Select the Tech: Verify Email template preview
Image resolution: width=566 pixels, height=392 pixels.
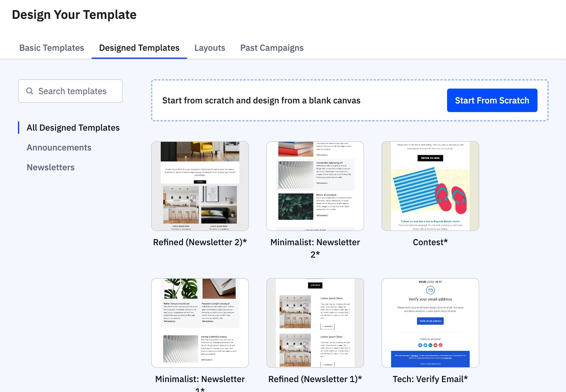(430, 322)
